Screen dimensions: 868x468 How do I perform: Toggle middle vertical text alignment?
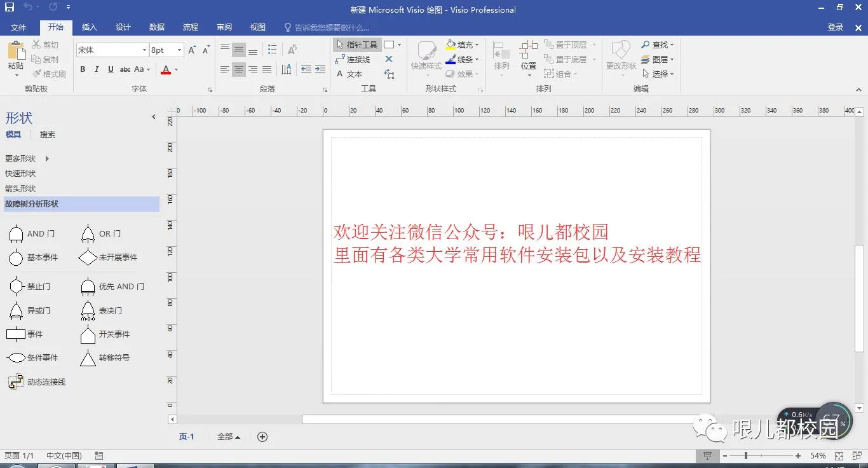pyautogui.click(x=239, y=50)
